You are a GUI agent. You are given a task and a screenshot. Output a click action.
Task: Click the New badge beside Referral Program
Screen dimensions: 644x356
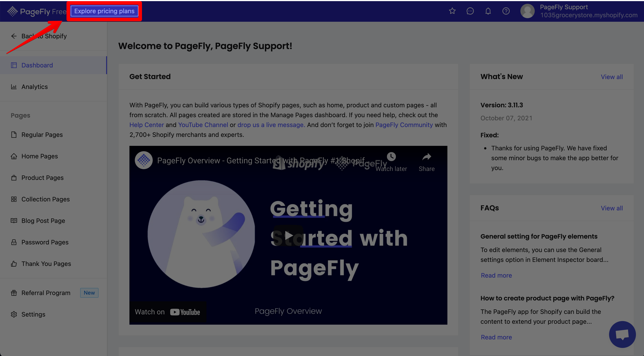pyautogui.click(x=89, y=293)
